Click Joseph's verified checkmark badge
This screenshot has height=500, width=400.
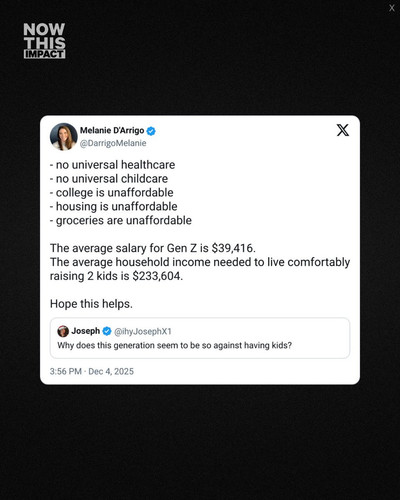point(107,331)
